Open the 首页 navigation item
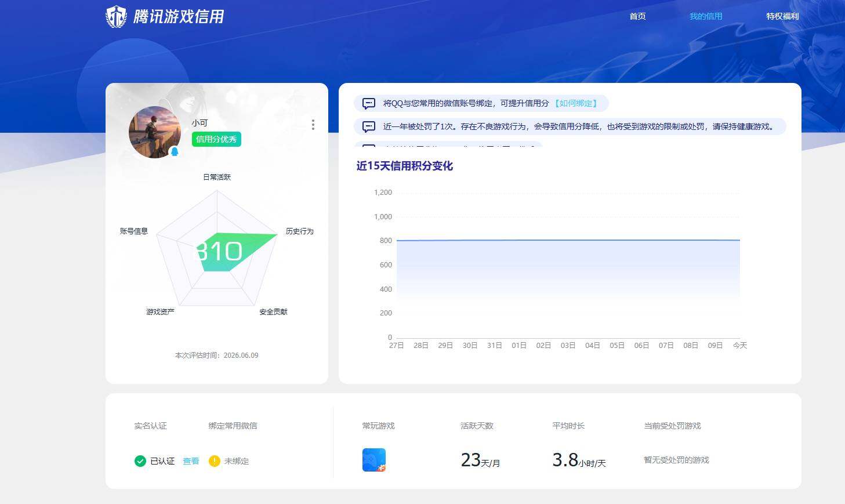This screenshot has width=845, height=504. [637, 16]
